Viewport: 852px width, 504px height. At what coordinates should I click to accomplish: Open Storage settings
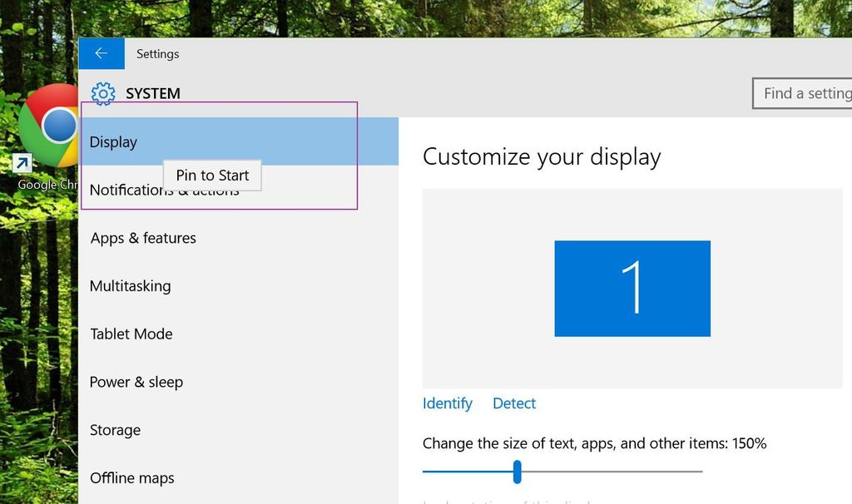pos(115,430)
